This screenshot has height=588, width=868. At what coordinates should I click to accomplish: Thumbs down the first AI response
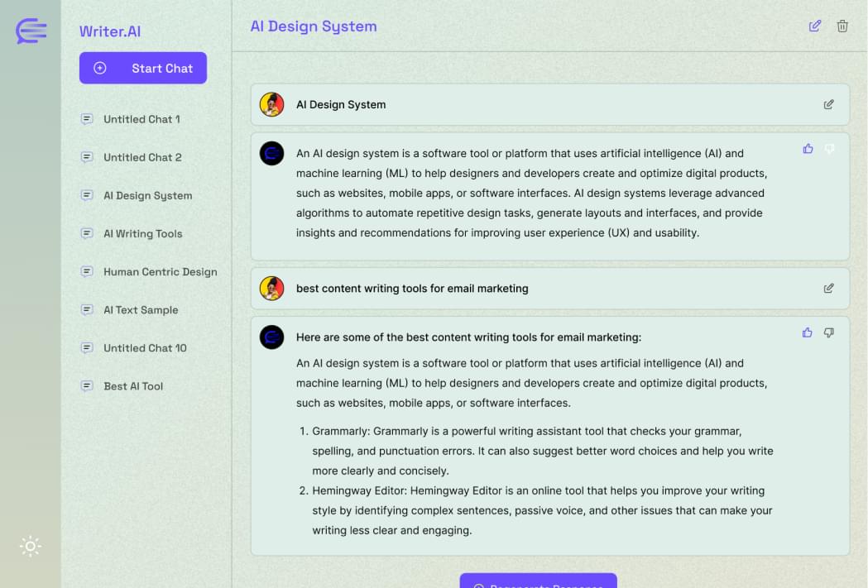[829, 149]
